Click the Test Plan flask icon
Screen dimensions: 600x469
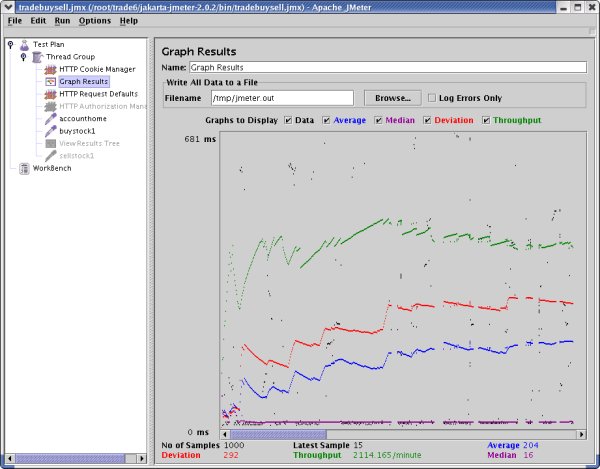24,45
